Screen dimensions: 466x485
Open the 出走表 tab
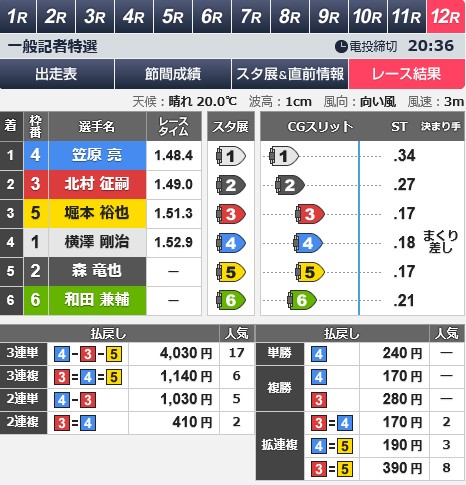(57, 74)
